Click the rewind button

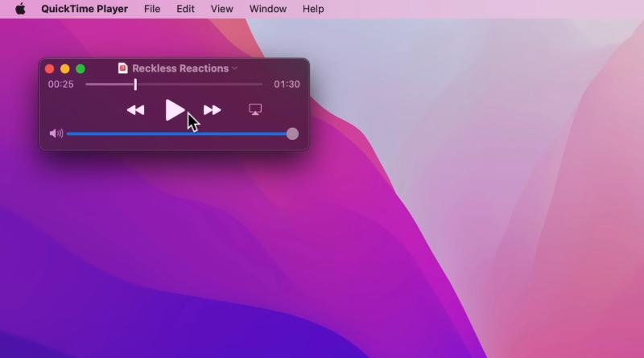pos(135,110)
